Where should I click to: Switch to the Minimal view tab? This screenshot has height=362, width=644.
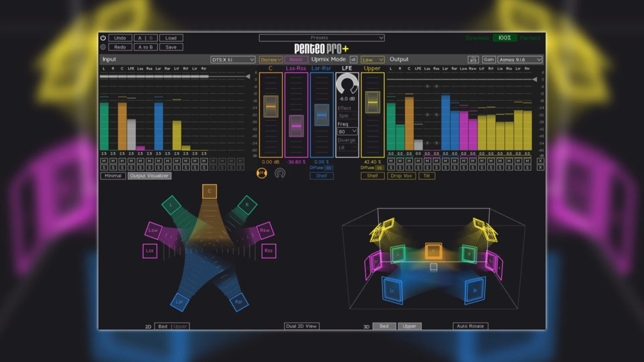[113, 176]
